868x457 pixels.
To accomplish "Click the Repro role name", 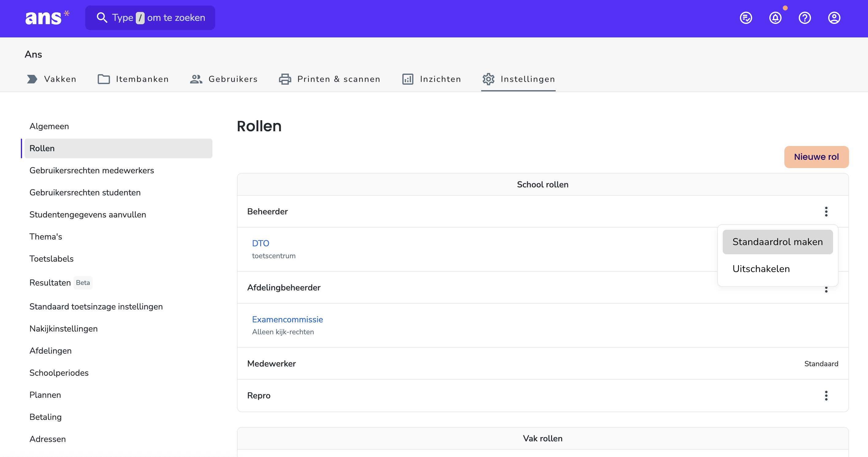I will [258, 396].
